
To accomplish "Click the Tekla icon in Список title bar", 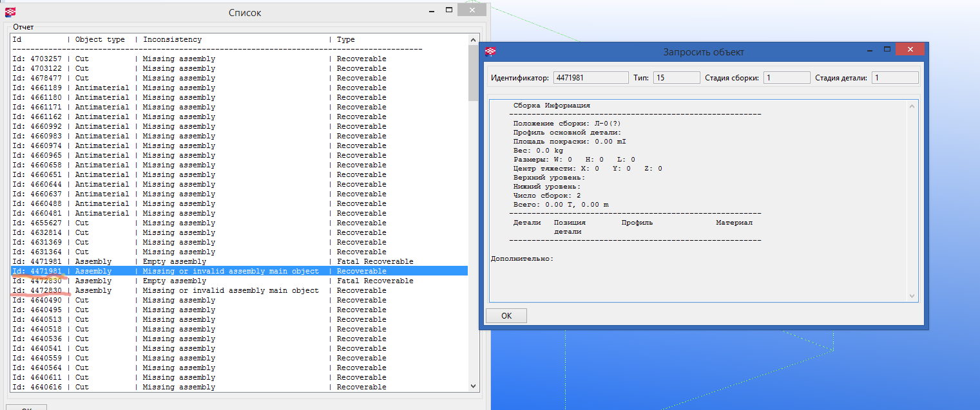I will 10,12.
